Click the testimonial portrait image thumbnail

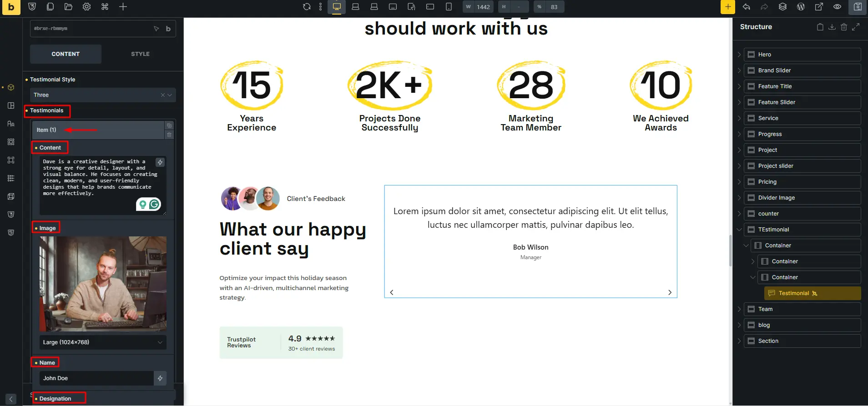pyautogui.click(x=103, y=284)
